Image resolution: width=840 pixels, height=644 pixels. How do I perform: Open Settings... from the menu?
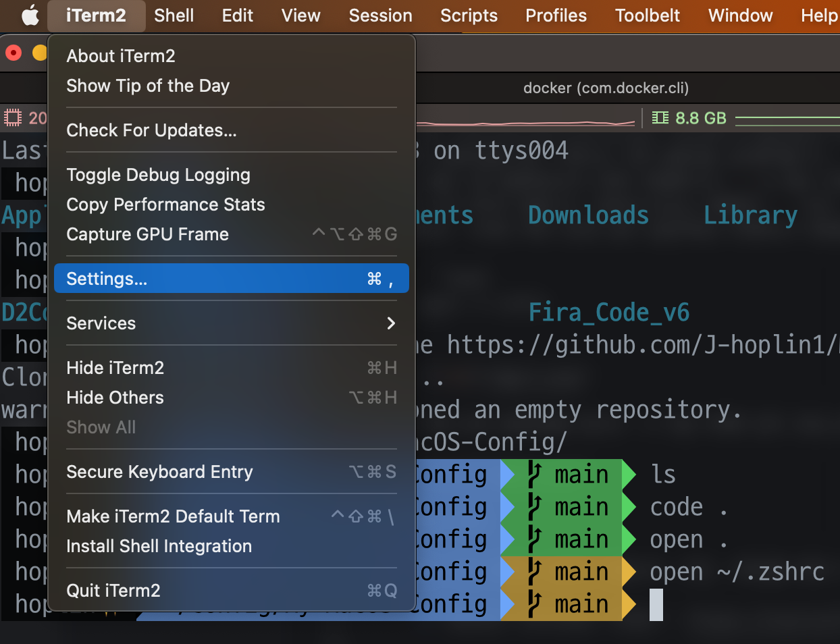click(232, 279)
